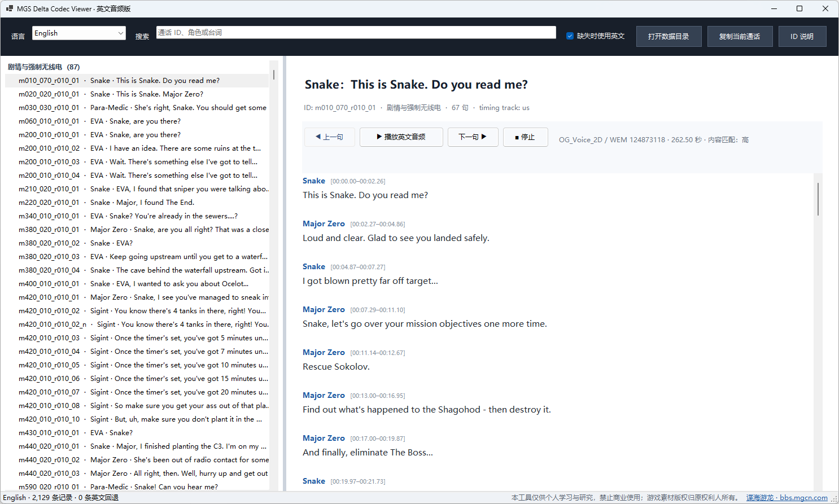Click the line 'Snake, let's go over your mission objectives'

click(x=425, y=324)
